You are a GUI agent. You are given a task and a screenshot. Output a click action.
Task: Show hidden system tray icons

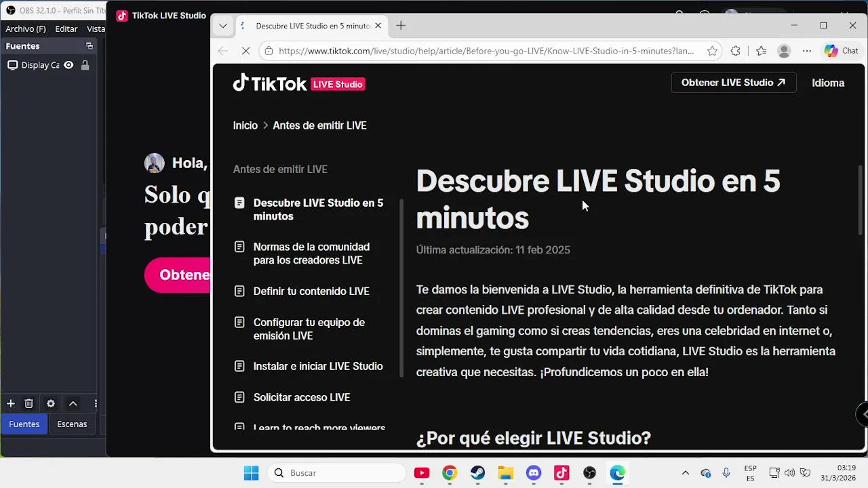685,472
